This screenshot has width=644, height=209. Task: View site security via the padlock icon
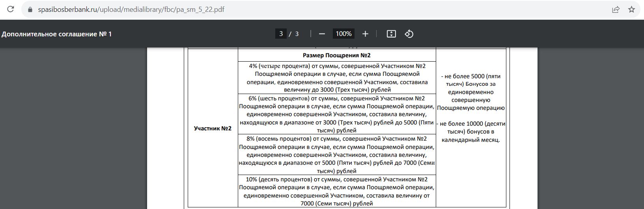coord(30,9)
